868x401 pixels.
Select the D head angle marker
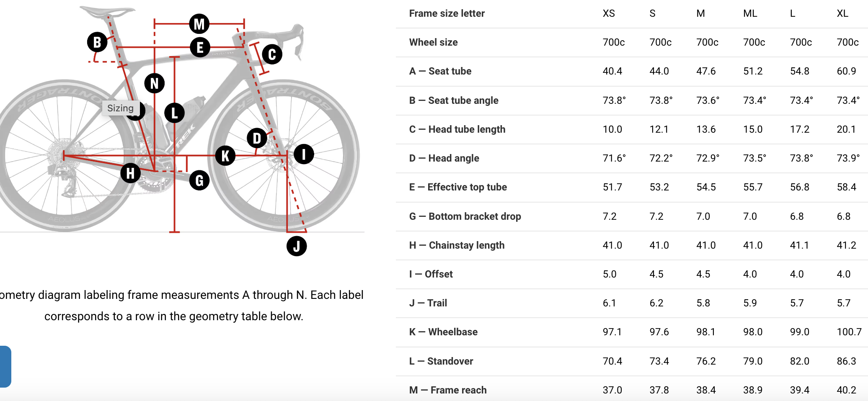tap(257, 138)
